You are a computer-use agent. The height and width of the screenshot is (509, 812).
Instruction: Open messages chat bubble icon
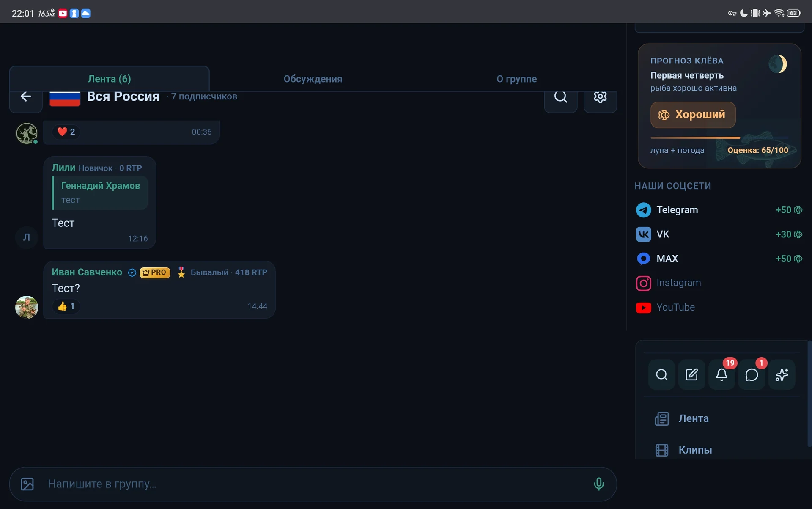tap(752, 374)
